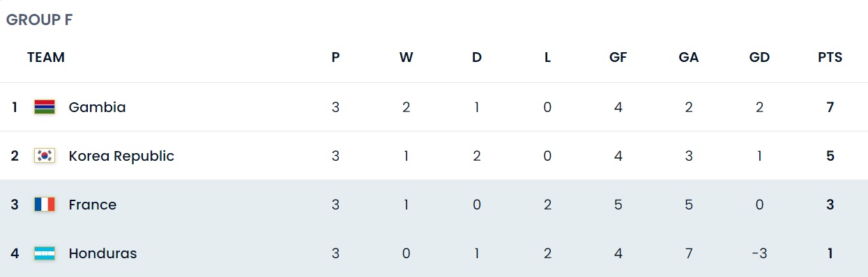Click the GF column header
This screenshot has width=868, height=277.
coord(618,58)
